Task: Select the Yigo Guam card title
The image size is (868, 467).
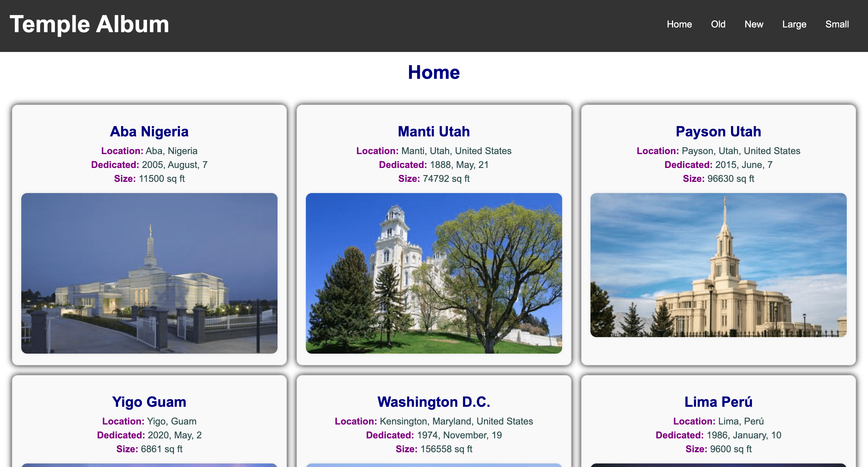Action: tap(149, 402)
